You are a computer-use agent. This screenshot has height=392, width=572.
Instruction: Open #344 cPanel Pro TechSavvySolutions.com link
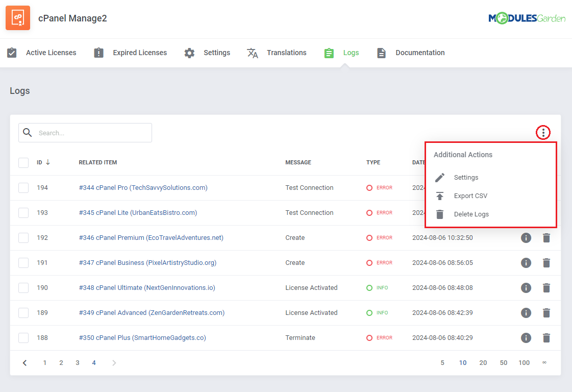[x=143, y=188]
